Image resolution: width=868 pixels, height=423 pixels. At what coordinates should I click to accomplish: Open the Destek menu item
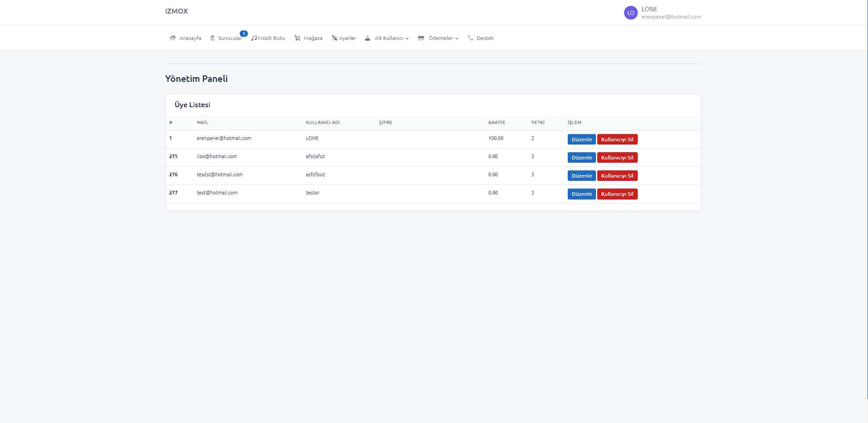[485, 38]
